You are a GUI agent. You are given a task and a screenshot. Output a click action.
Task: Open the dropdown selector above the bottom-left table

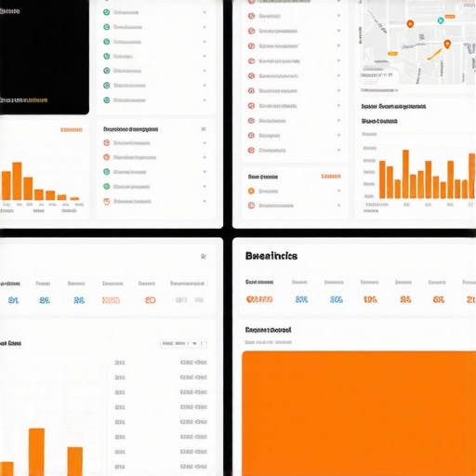coord(183,343)
